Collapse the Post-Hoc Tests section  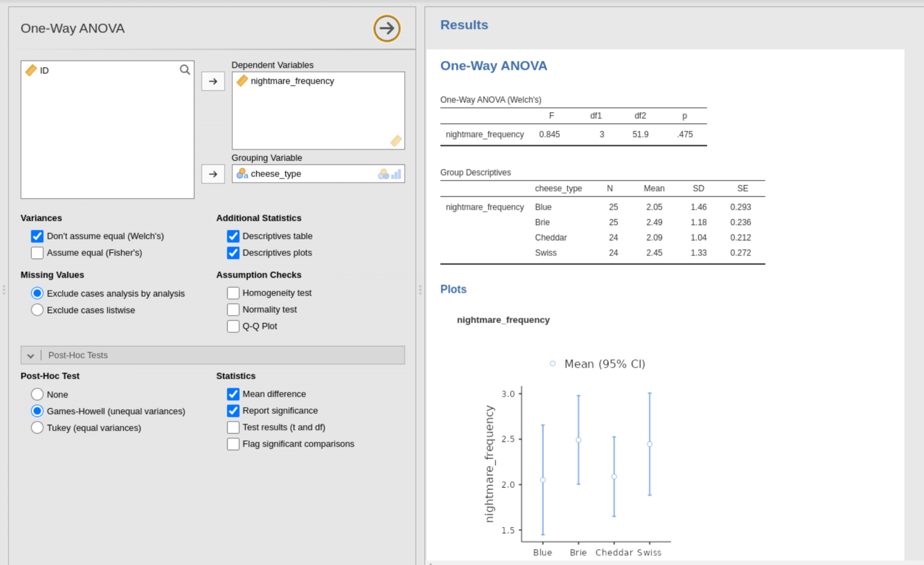(x=213, y=355)
